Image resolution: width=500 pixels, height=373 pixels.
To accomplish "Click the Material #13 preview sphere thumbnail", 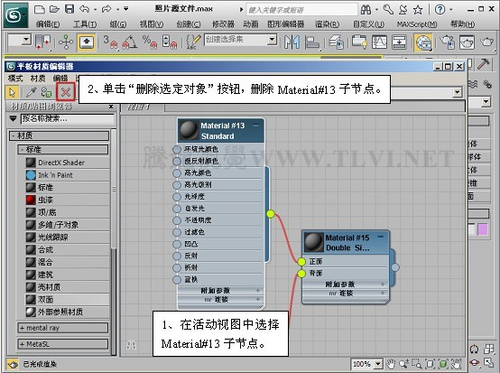I will tap(189, 130).
